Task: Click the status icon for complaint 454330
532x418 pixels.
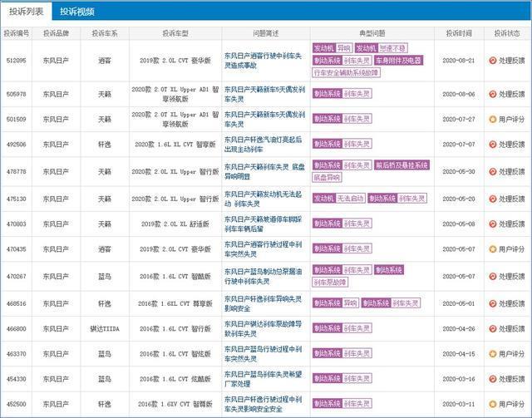Action: click(493, 379)
